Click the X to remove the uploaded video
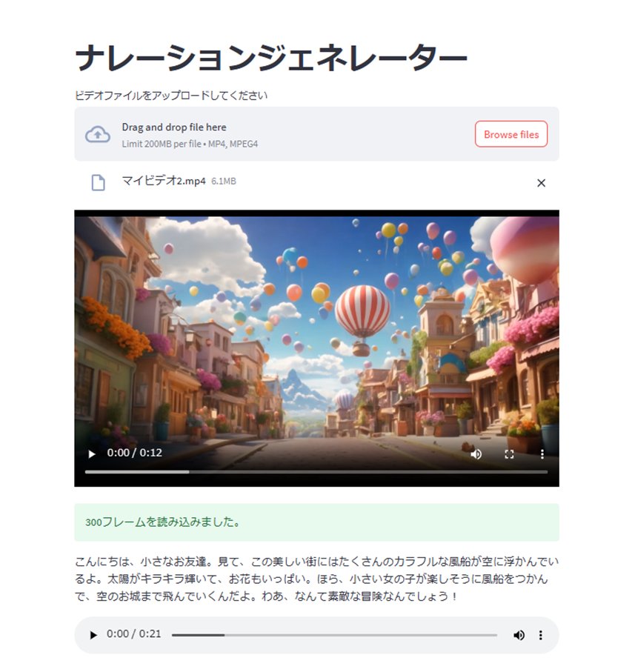 [x=541, y=183]
